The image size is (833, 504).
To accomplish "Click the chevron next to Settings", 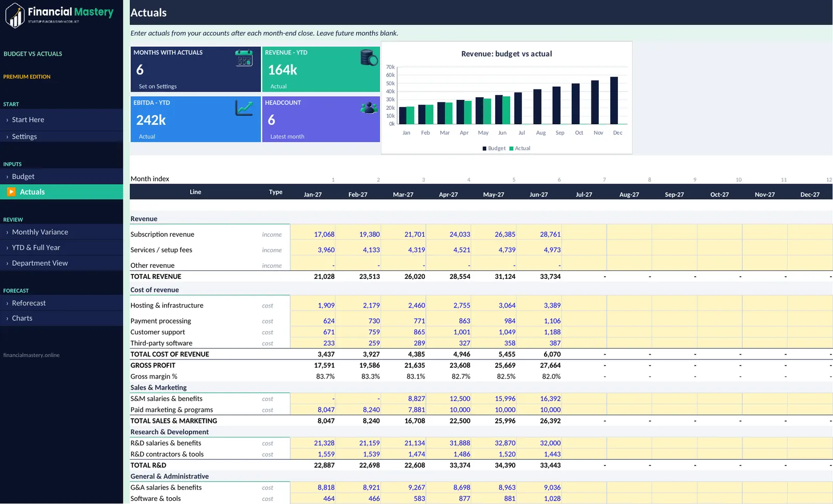I will pyautogui.click(x=7, y=137).
